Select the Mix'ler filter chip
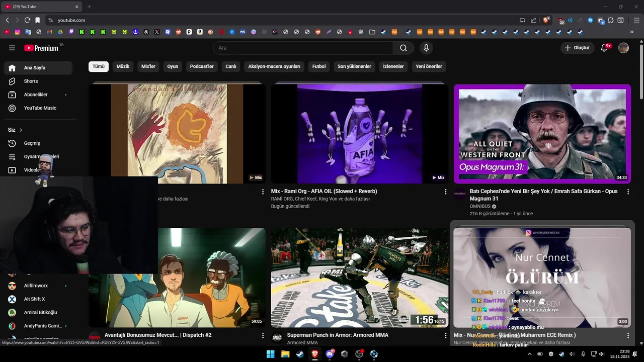 point(148,66)
